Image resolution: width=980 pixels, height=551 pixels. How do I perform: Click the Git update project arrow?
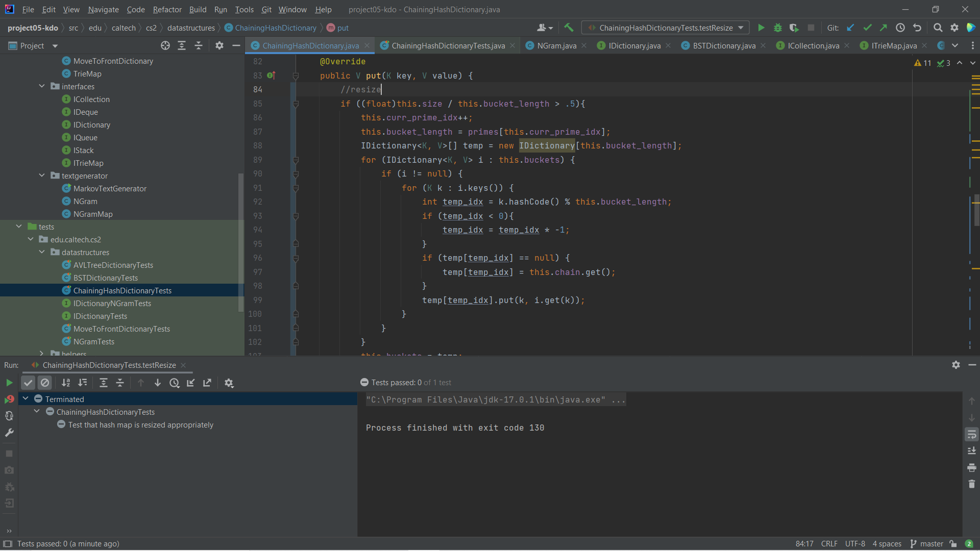(850, 28)
